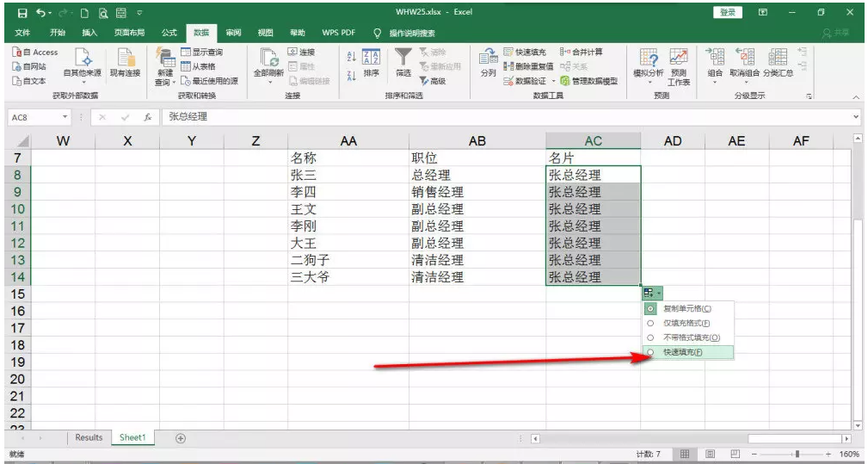Image resolution: width=868 pixels, height=464 pixels.
Task: Click the Save icon in the quick access toolbar
Action: click(22, 13)
